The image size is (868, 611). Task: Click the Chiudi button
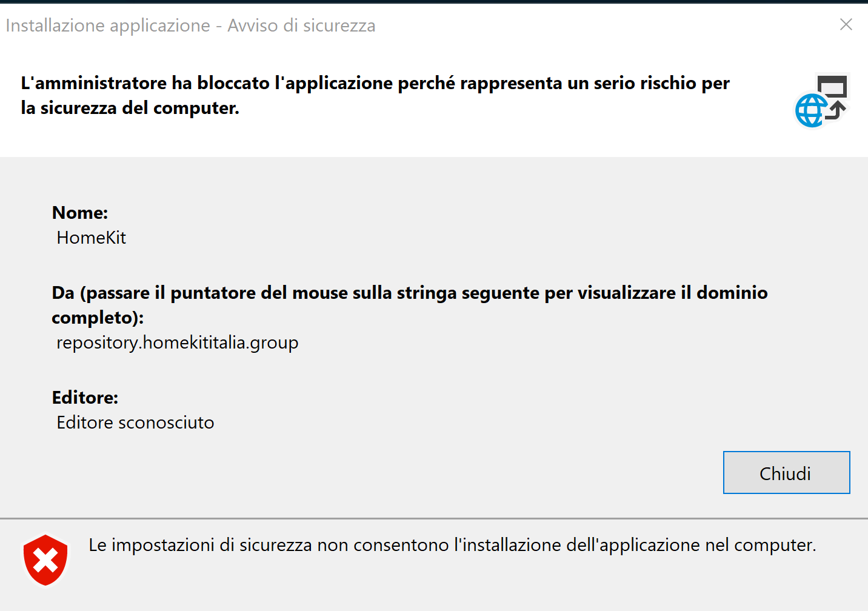(786, 473)
